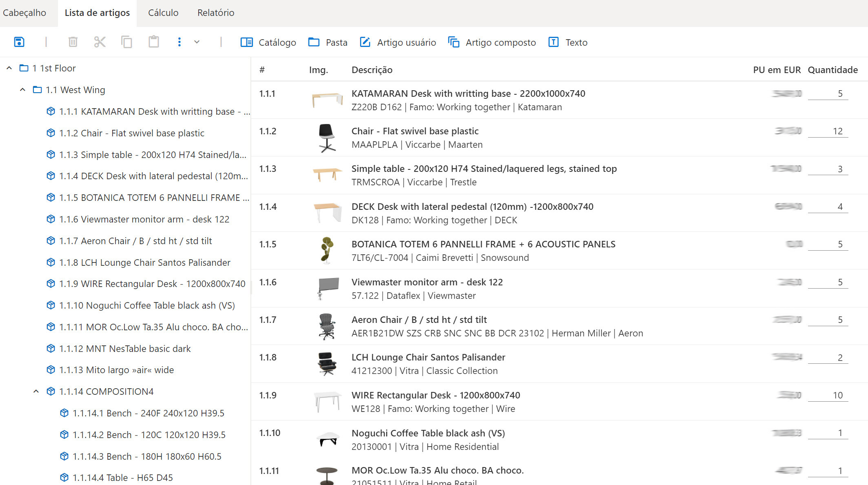Open the Cálculo tab
The height and width of the screenshot is (485, 868).
coord(163,13)
